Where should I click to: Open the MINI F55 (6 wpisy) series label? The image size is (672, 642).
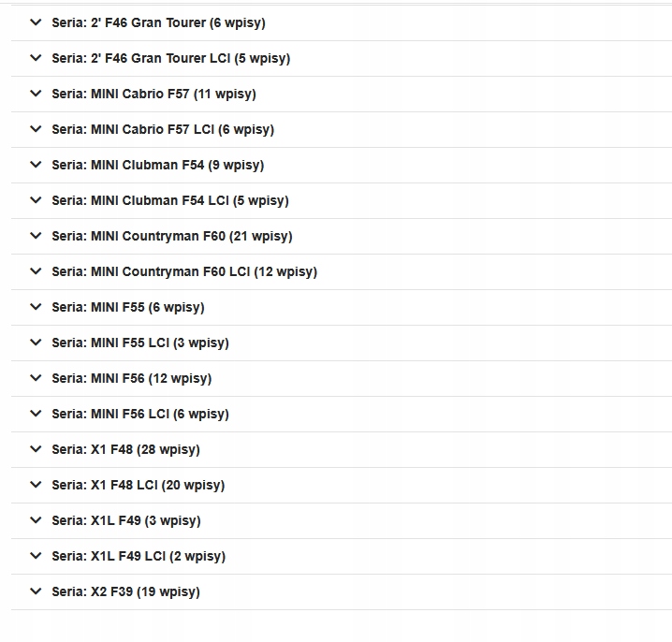click(x=128, y=307)
